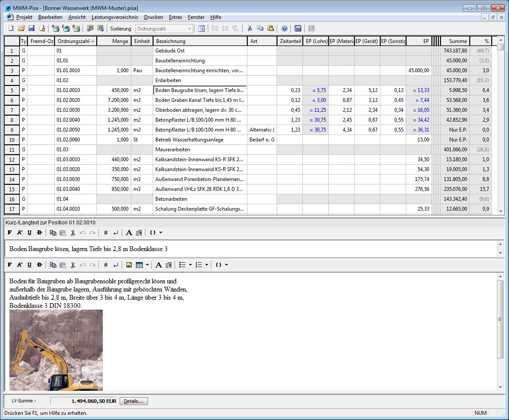Toggle underline 'U' in the long text toolbar
509x420 pixels.
(x=30, y=265)
